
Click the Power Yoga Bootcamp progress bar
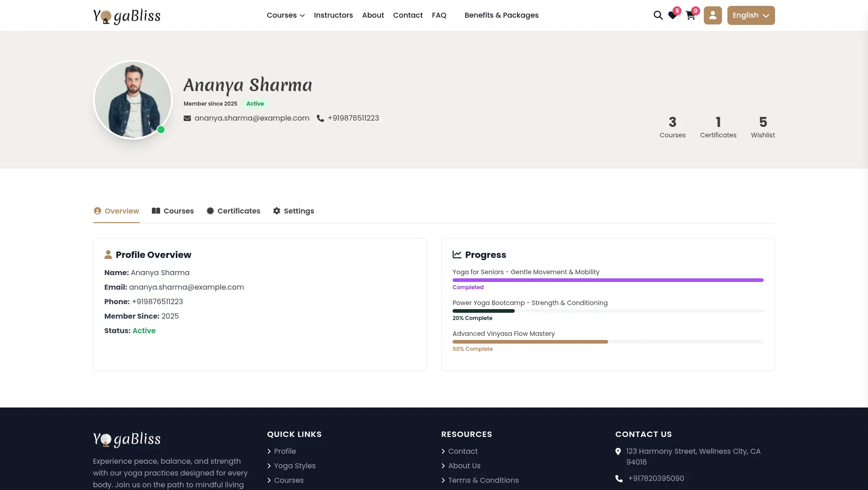[608, 311]
